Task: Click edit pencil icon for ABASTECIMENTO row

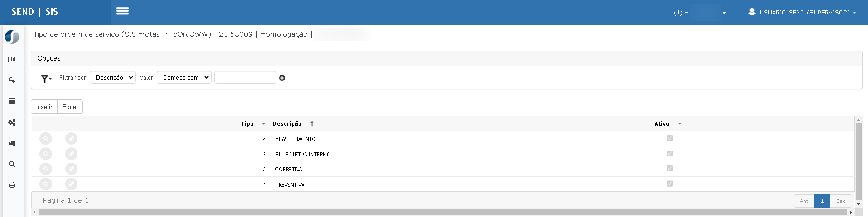Action: 71,139
